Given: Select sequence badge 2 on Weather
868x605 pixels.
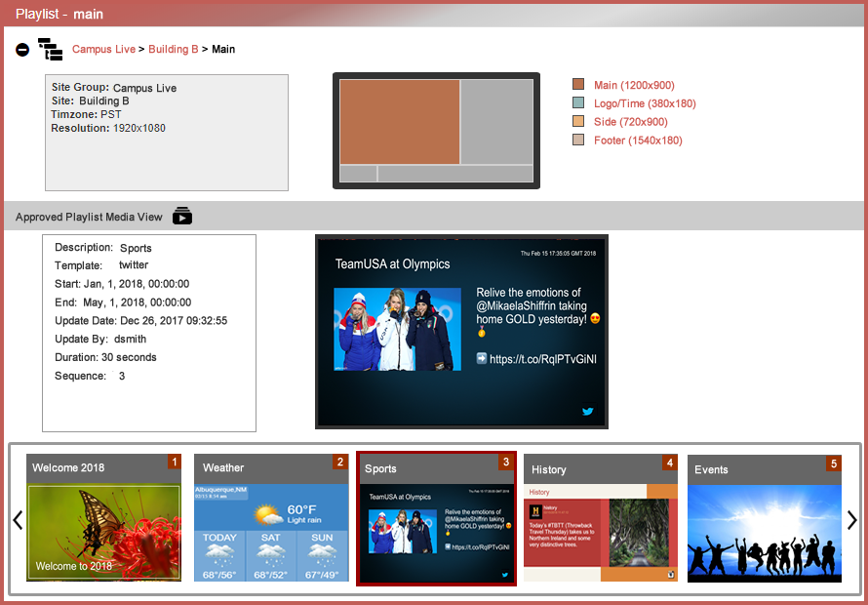Looking at the screenshot, I should coord(340,462).
